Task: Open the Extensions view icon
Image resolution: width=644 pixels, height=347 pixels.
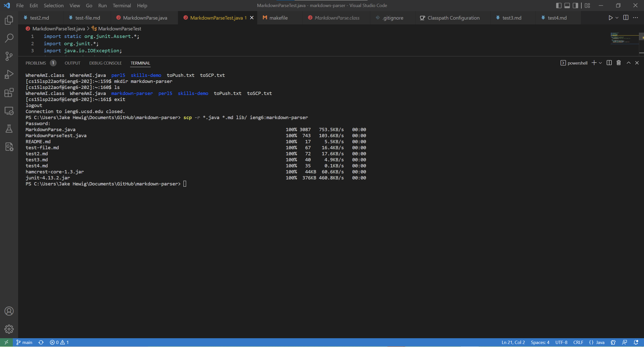Action: tap(9, 93)
